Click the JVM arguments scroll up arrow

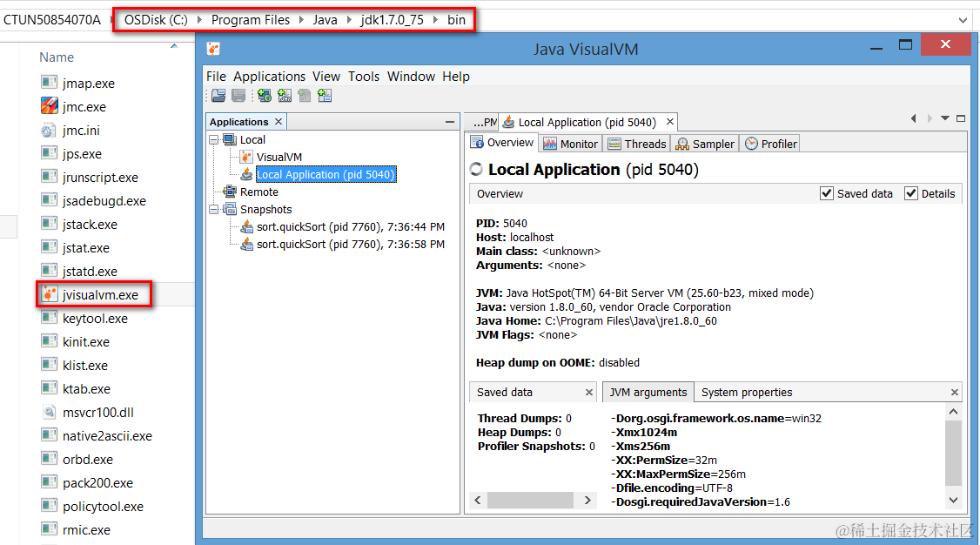pos(953,411)
